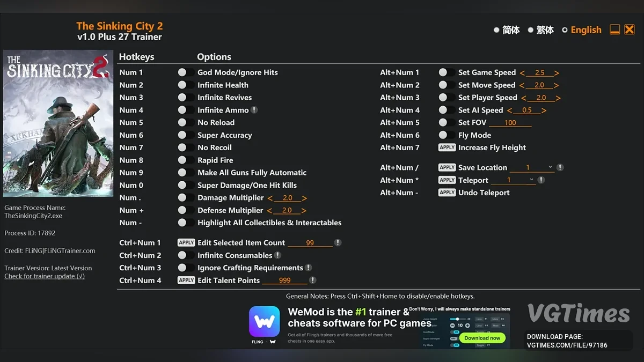Click the Infinite Consumables info icon
The height and width of the screenshot is (362, 644).
(x=277, y=255)
